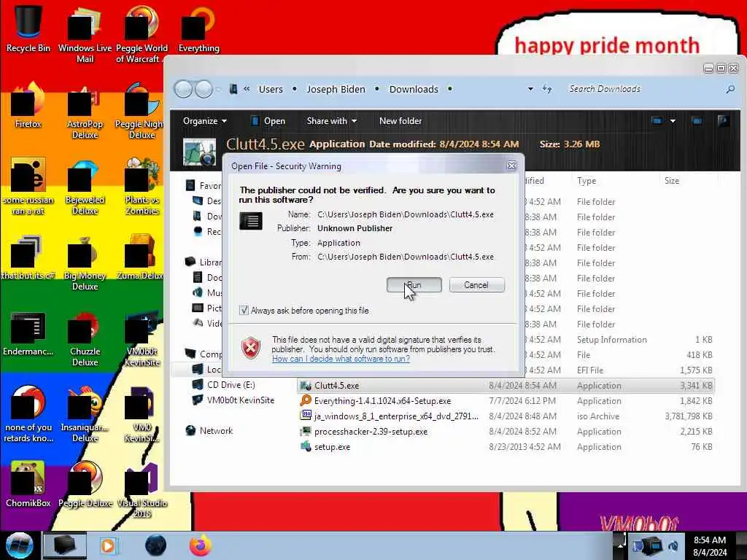Click the dark globe taskbar icon
The image size is (747, 560).
coord(156,545)
